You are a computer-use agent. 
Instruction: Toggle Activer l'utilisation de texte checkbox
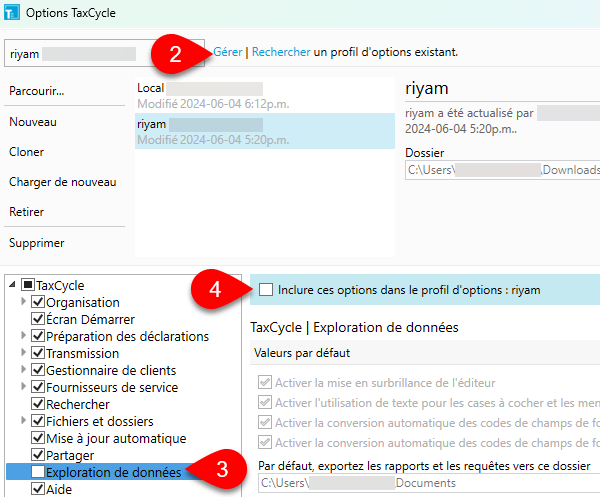265,402
